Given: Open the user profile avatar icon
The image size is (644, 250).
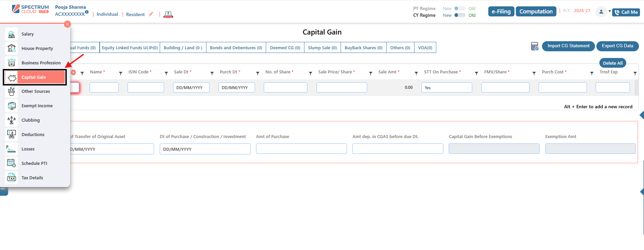Looking at the screenshot, I should click(x=601, y=12).
